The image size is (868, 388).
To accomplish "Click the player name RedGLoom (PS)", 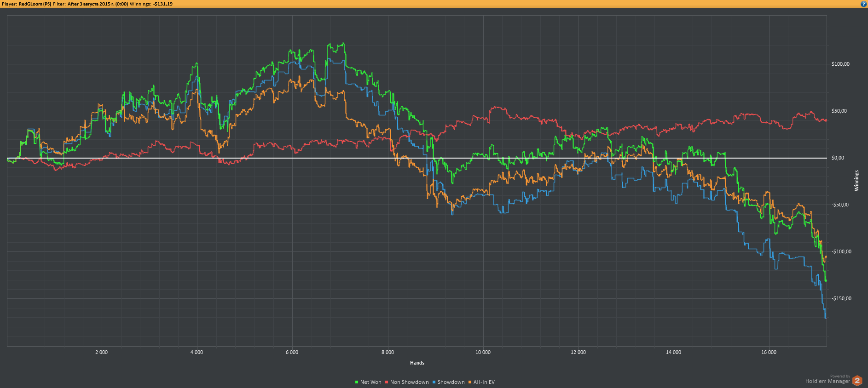I will tap(35, 4).
